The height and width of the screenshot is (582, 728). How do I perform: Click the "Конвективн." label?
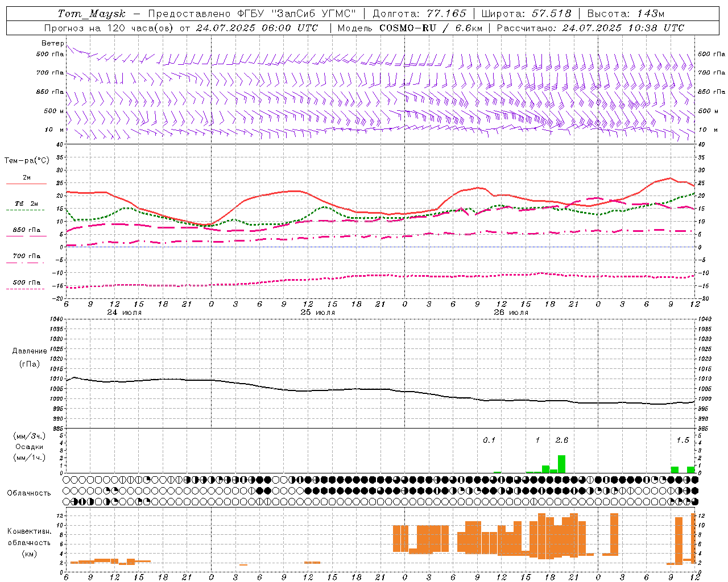point(30,531)
